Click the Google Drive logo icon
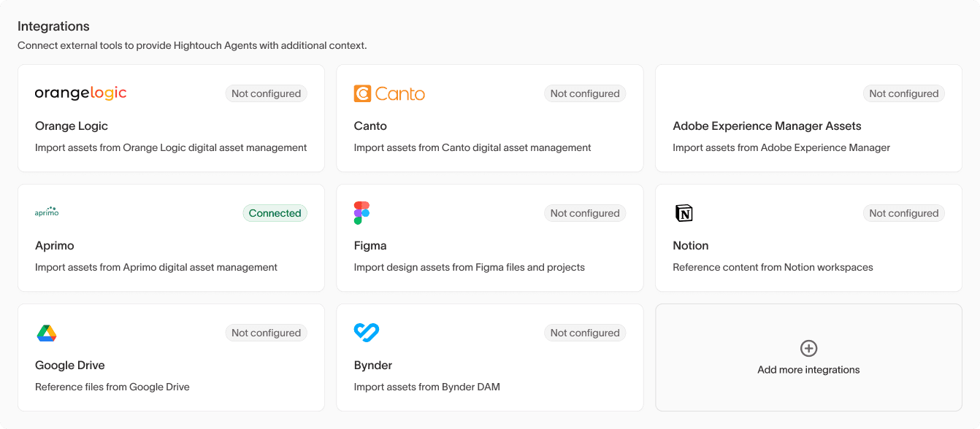Screen dimensions: 980x429 47,333
